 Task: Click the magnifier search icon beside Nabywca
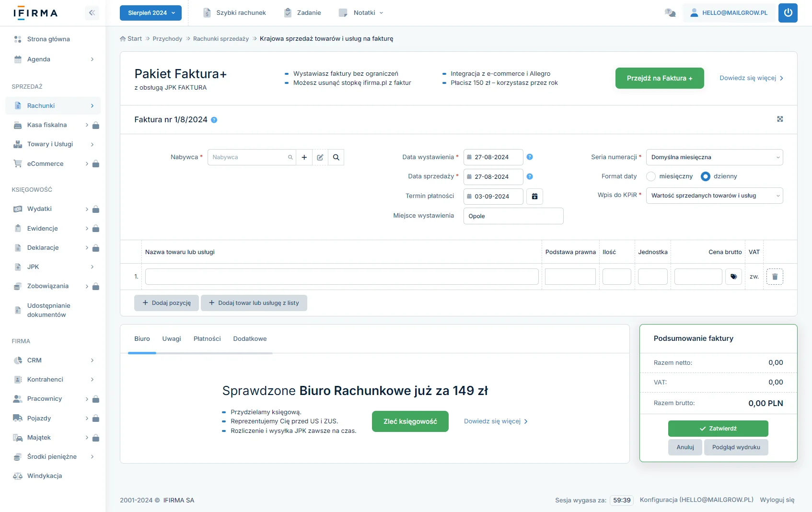[x=336, y=157]
